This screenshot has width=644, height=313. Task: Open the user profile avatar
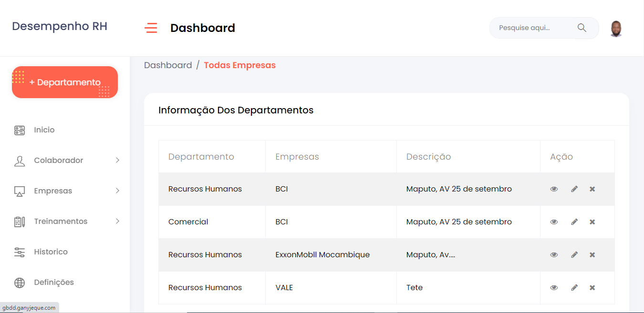pyautogui.click(x=616, y=29)
